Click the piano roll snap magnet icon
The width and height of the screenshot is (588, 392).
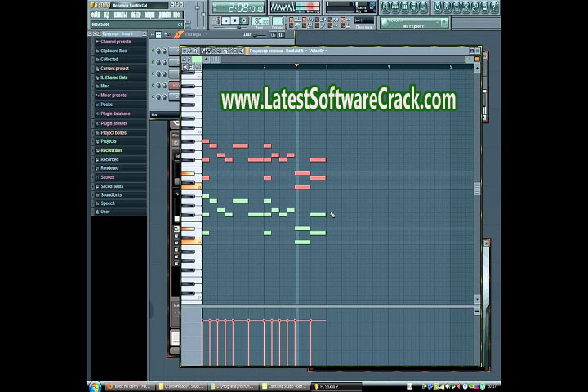click(x=195, y=51)
